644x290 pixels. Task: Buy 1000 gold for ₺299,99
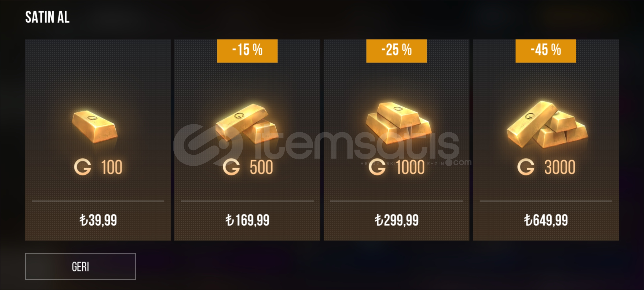397,220
